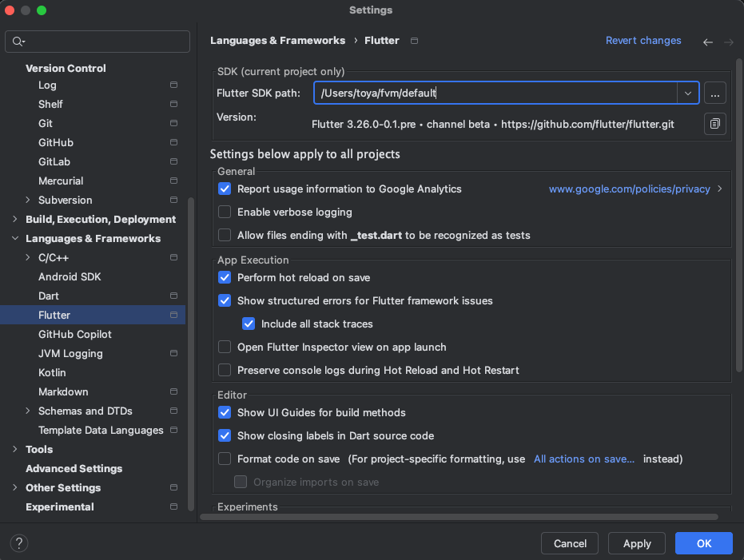
Task: Open the help question mark button
Action: coord(19,543)
